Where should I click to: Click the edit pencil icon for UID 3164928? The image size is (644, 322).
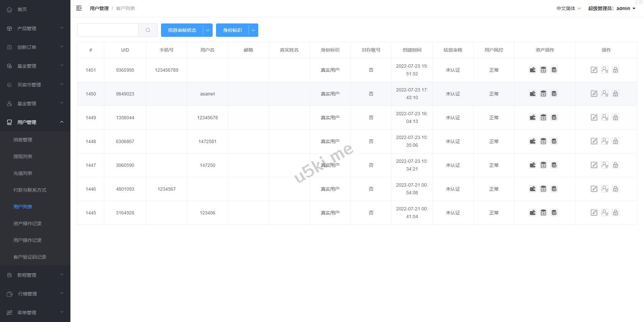pos(594,213)
